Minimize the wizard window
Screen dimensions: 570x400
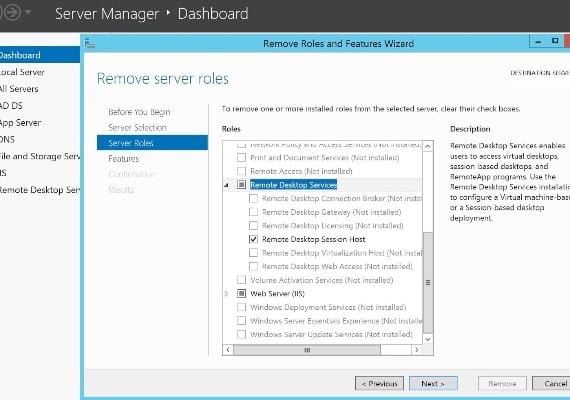coord(538,41)
